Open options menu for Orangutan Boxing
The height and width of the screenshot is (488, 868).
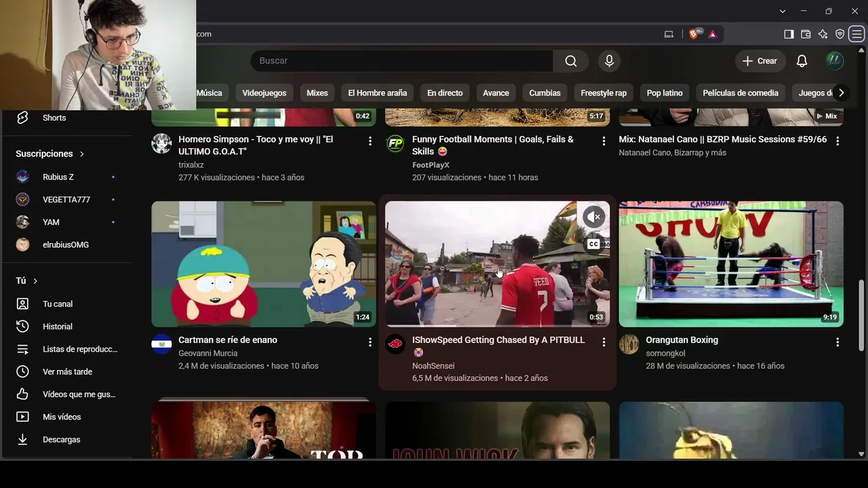pos(837,342)
